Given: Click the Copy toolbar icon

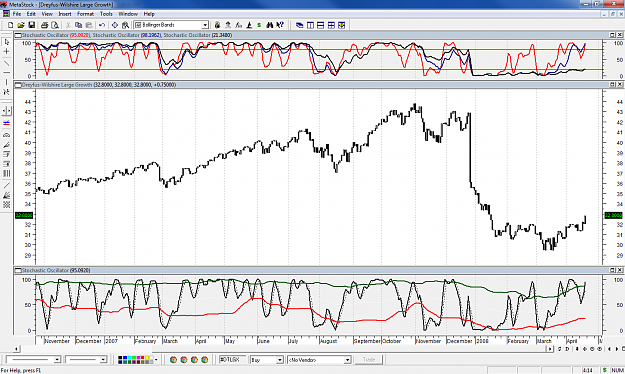Looking at the screenshot, I should [x=79, y=25].
